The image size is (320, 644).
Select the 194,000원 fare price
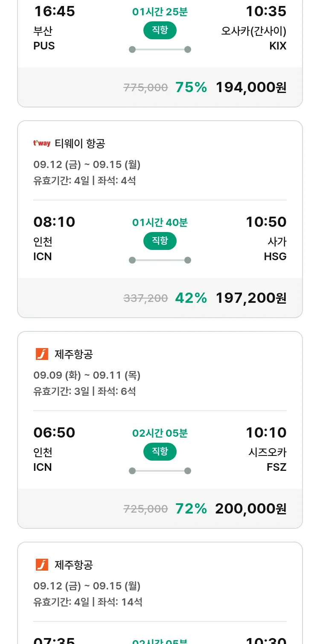tap(251, 87)
